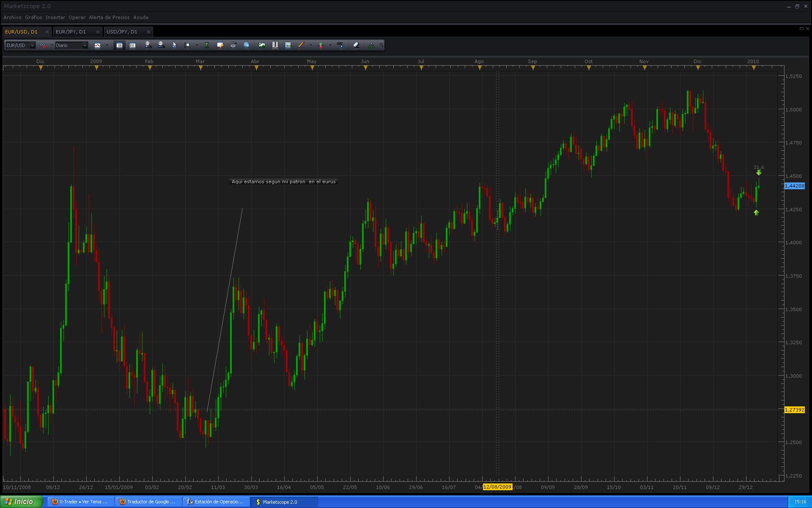Viewport: 812px width, 508px height.
Task: Open the Insertar menu
Action: tap(55, 17)
